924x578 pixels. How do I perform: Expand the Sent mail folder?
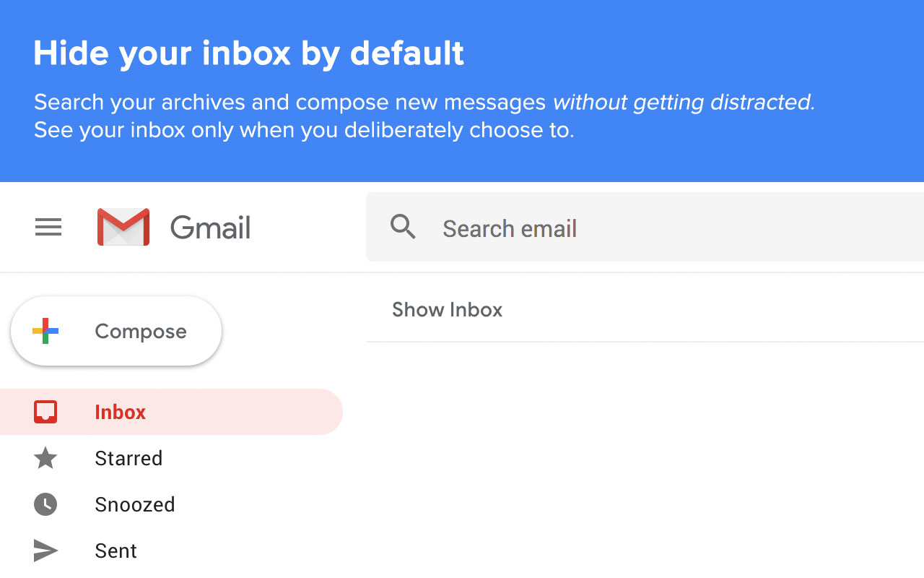click(x=115, y=551)
